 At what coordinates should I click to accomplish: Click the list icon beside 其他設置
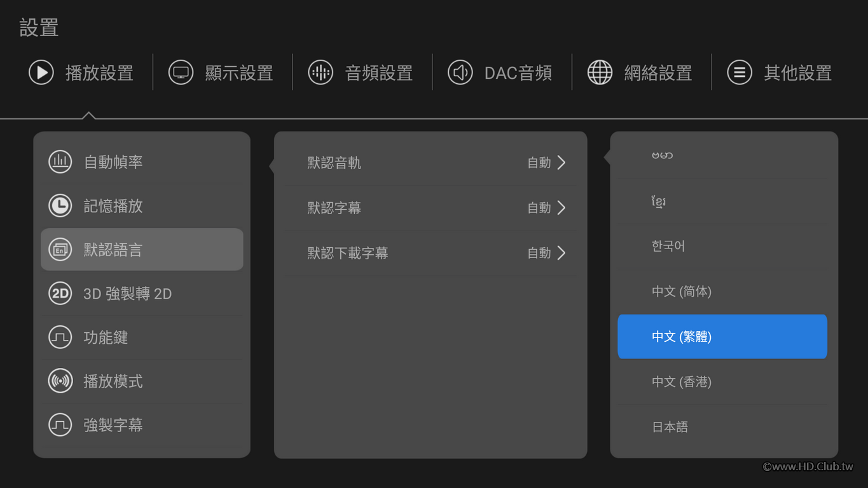click(740, 72)
